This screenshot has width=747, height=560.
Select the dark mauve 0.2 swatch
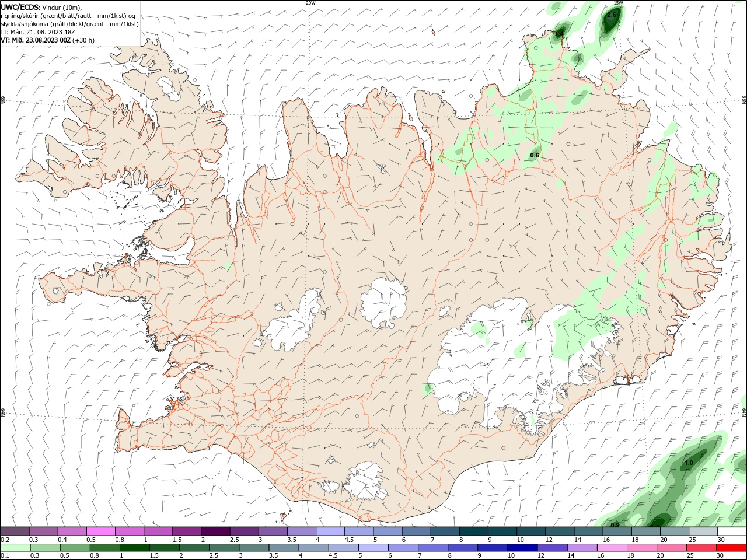click(15, 531)
